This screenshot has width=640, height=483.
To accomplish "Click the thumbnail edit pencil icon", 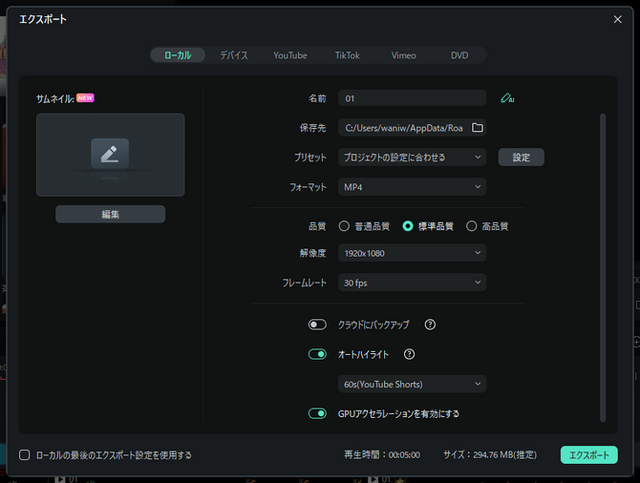I will tap(110, 153).
